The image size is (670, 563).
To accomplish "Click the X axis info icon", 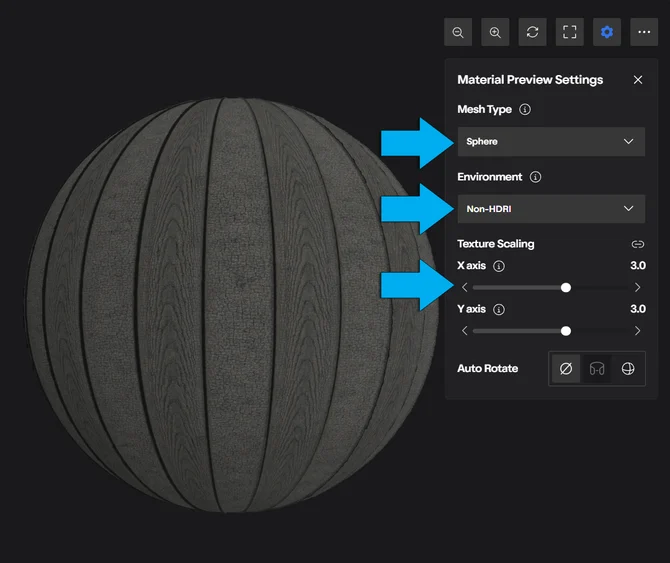I will (499, 266).
